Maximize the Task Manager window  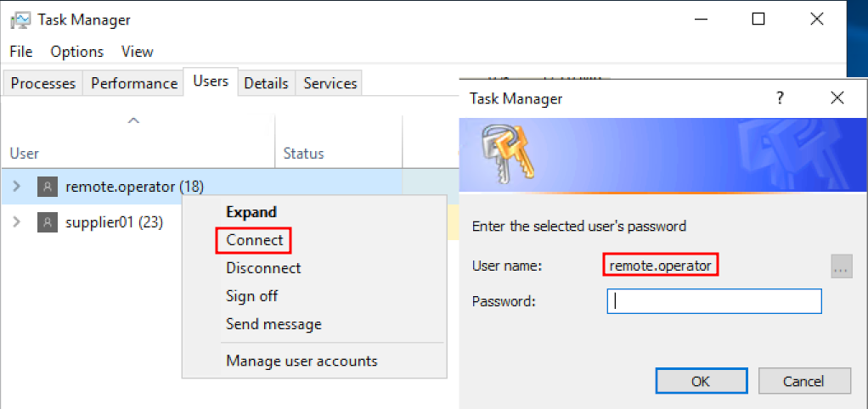tap(758, 20)
